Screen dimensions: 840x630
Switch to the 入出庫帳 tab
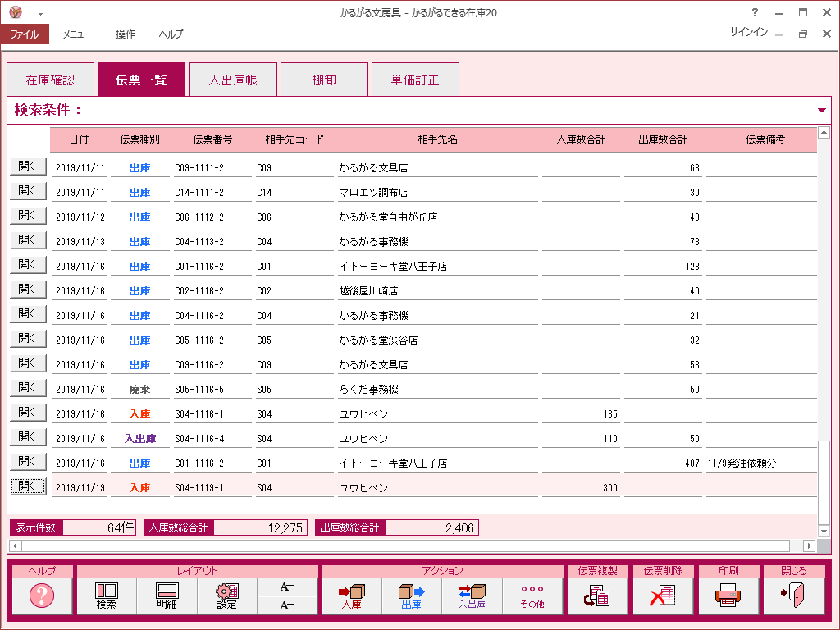233,80
